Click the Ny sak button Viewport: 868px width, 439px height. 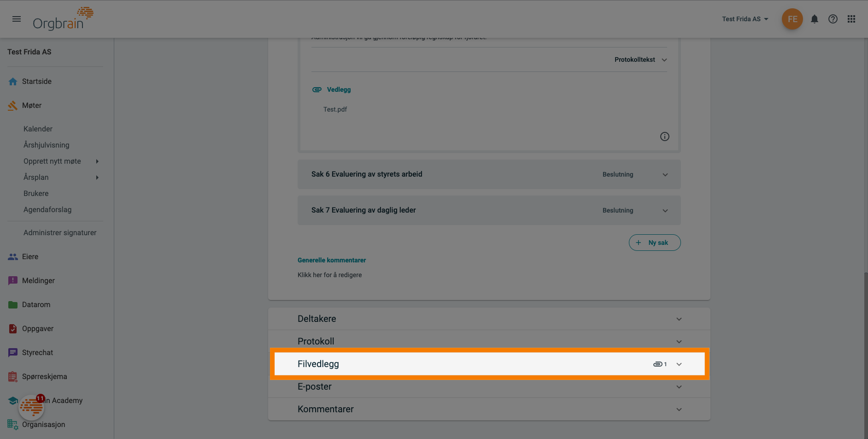(655, 243)
